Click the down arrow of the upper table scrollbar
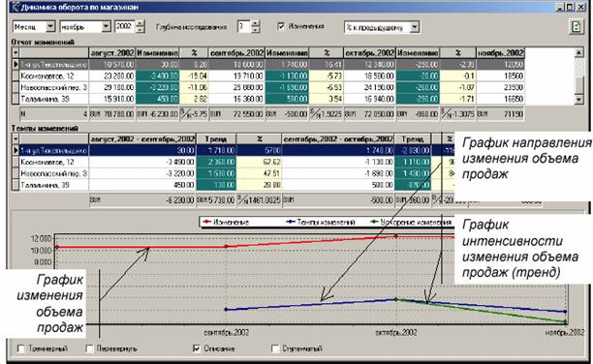This screenshot has height=364, width=593. click(x=579, y=100)
